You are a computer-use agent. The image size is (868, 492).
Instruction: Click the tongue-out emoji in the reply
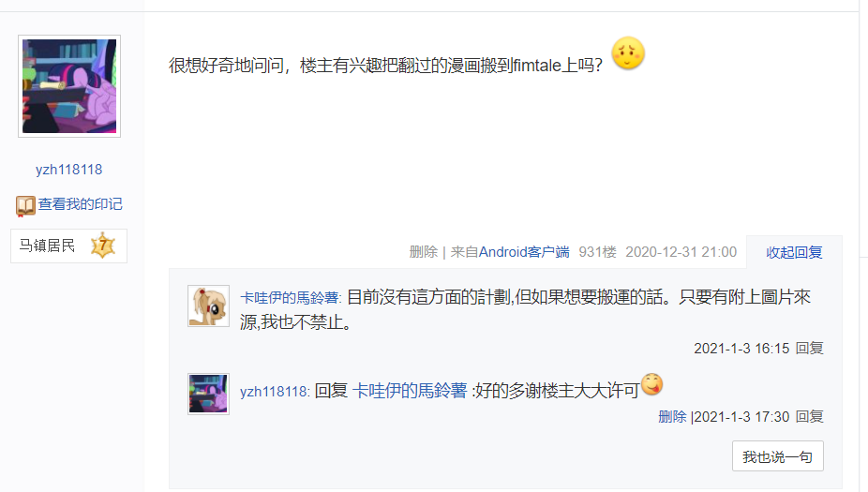[x=652, y=384]
